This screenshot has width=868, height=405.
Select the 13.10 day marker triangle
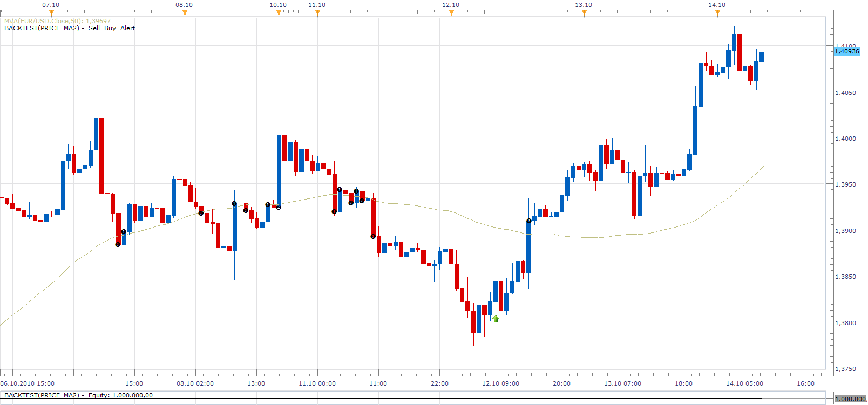point(584,13)
